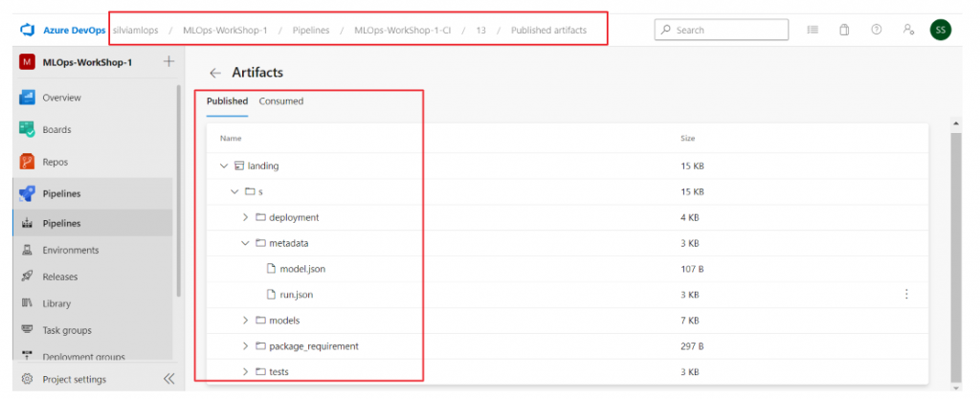Switch to the Consumed tab
The width and height of the screenshot is (980, 399).
coord(281,101)
